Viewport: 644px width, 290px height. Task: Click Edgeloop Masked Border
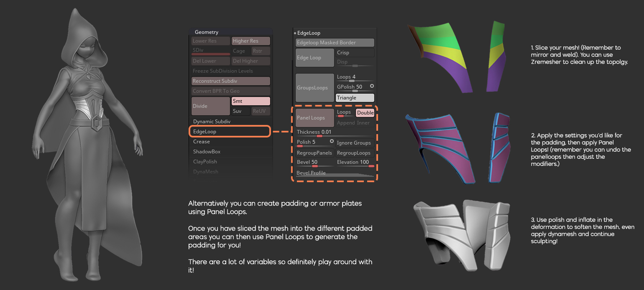click(x=334, y=42)
